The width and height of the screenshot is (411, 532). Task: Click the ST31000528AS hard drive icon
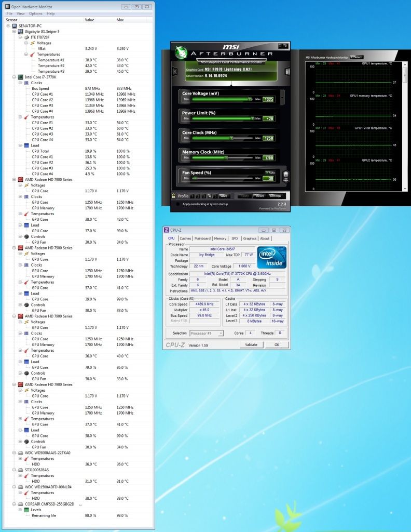click(x=21, y=470)
